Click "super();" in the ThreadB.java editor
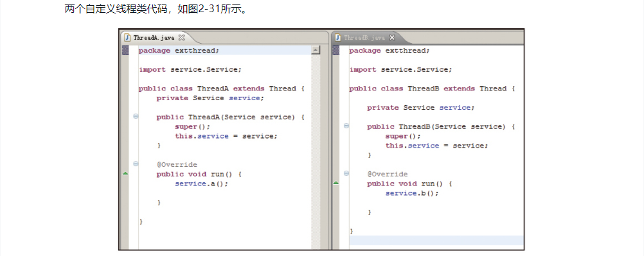Viewport: 644px width, 256px height. click(403, 136)
